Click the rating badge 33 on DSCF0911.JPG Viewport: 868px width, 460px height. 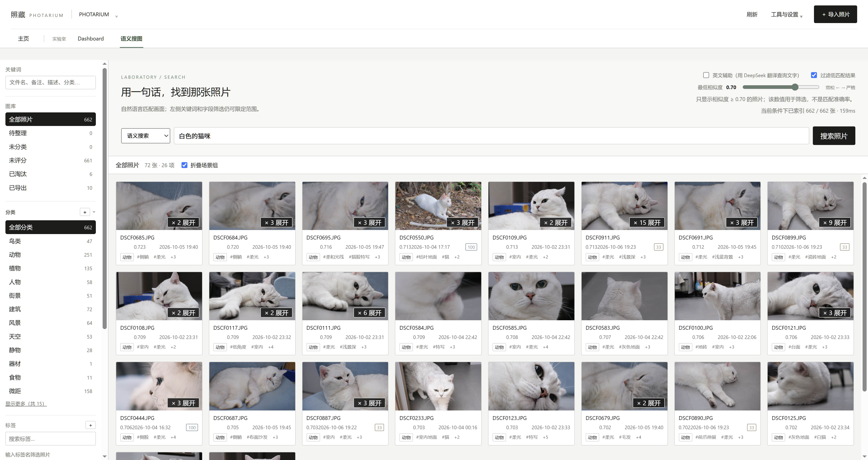658,247
